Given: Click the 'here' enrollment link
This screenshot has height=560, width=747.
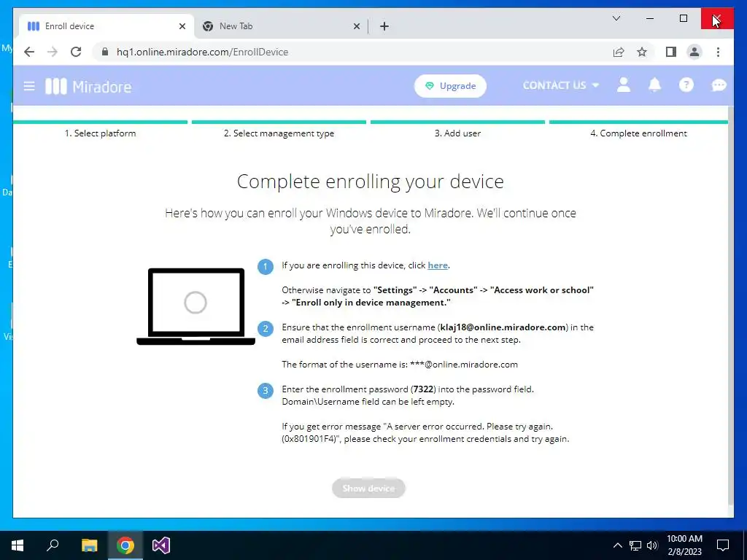Looking at the screenshot, I should point(438,265).
